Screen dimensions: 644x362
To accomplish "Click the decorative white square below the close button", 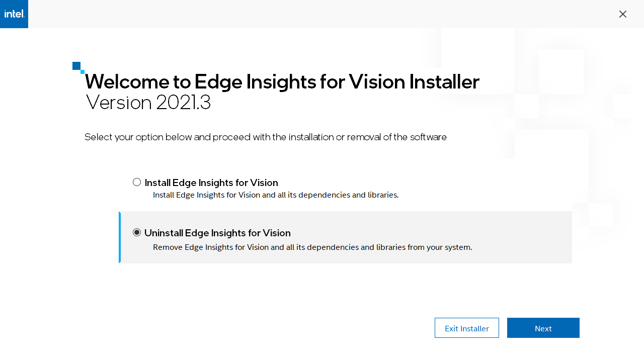I will tap(561, 71).
